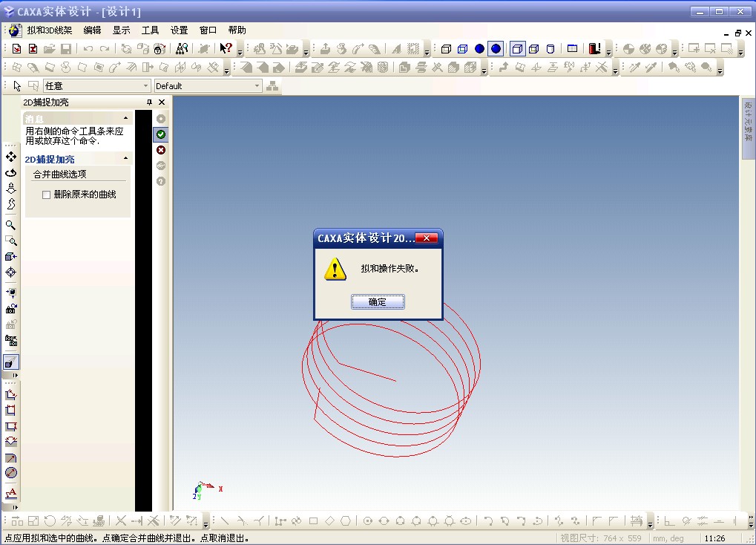Select the 2D line draw tool

pyautogui.click(x=225, y=520)
